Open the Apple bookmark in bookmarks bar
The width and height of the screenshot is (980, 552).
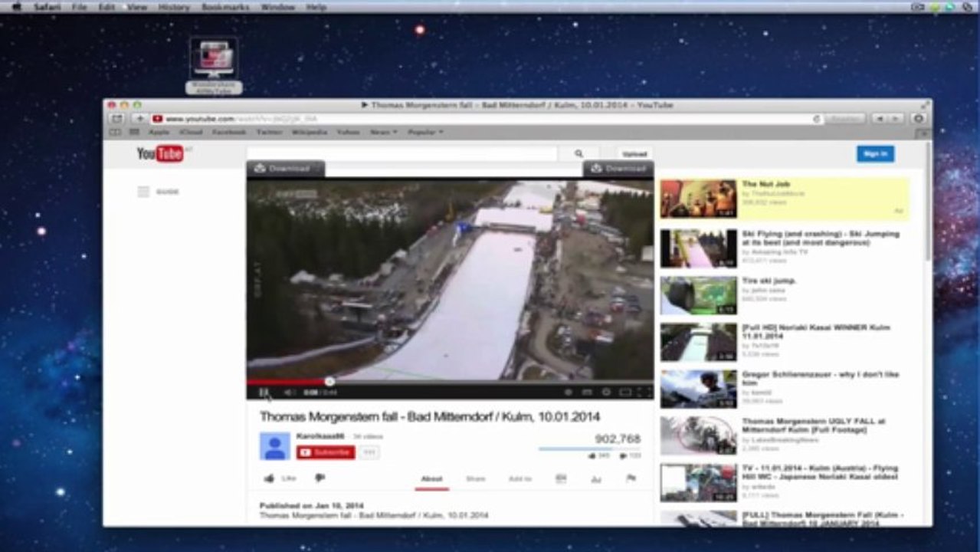tap(159, 132)
